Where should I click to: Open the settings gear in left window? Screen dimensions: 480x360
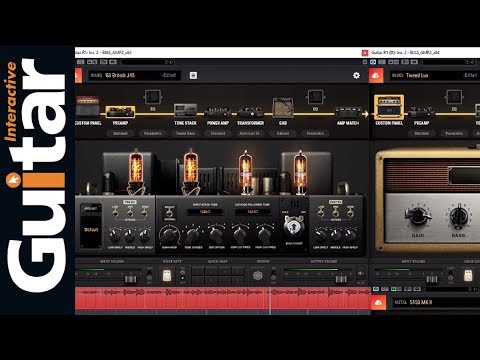coord(356,75)
